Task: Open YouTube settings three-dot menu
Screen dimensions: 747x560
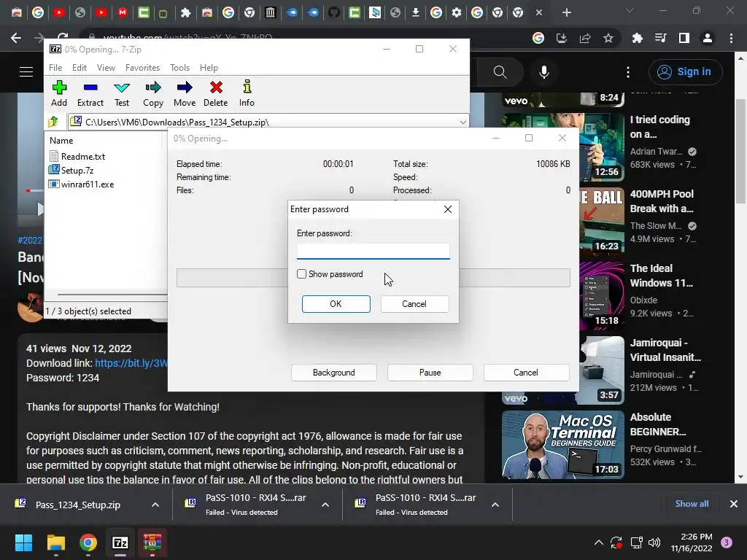Action: (628, 72)
